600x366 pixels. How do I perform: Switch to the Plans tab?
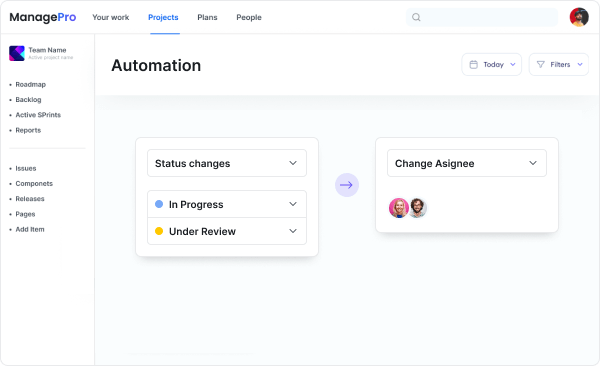(x=207, y=17)
